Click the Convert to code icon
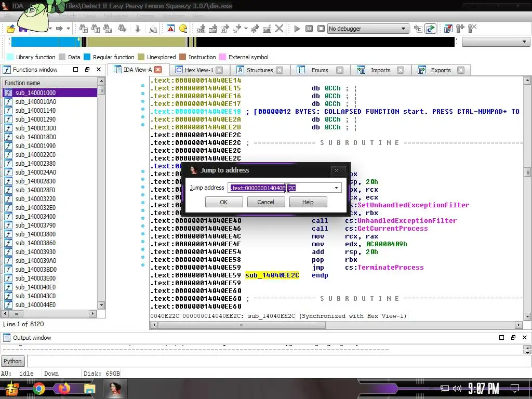The width and height of the screenshot is (532, 399). (x=201, y=29)
